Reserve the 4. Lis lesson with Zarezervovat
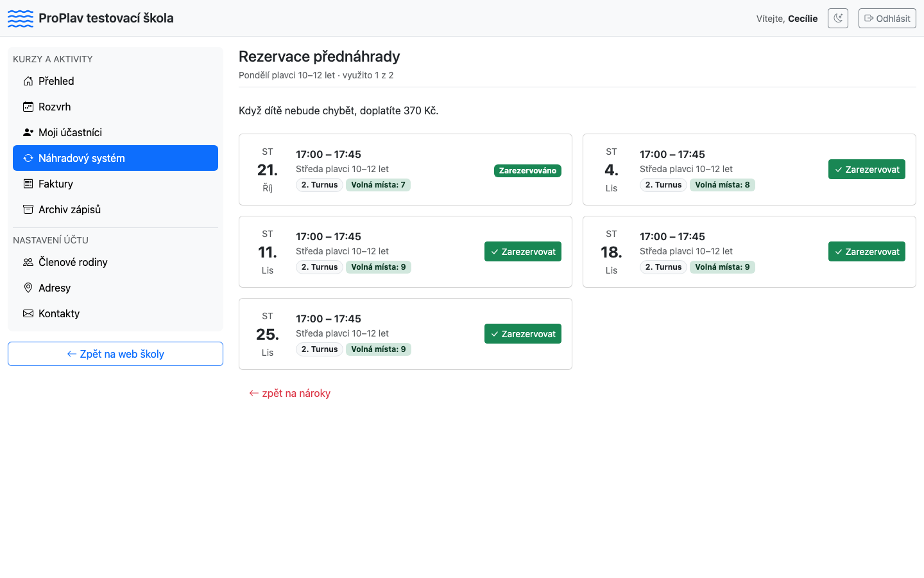 [867, 170]
